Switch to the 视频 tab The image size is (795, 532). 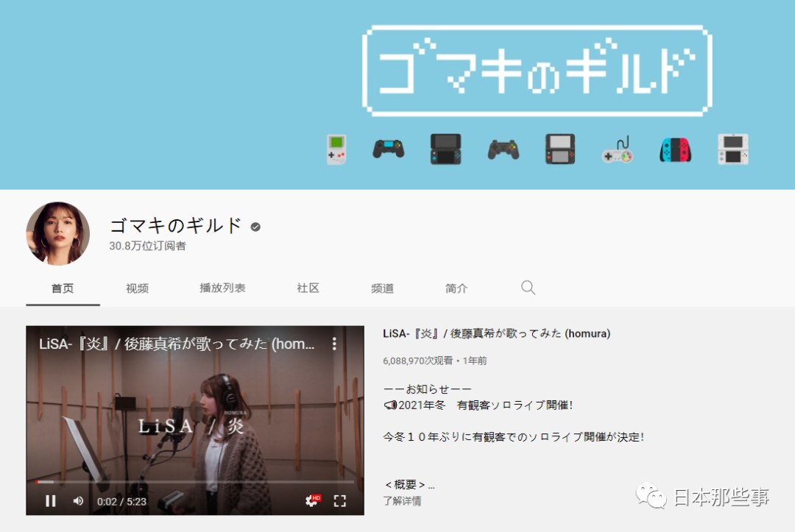[x=137, y=288]
